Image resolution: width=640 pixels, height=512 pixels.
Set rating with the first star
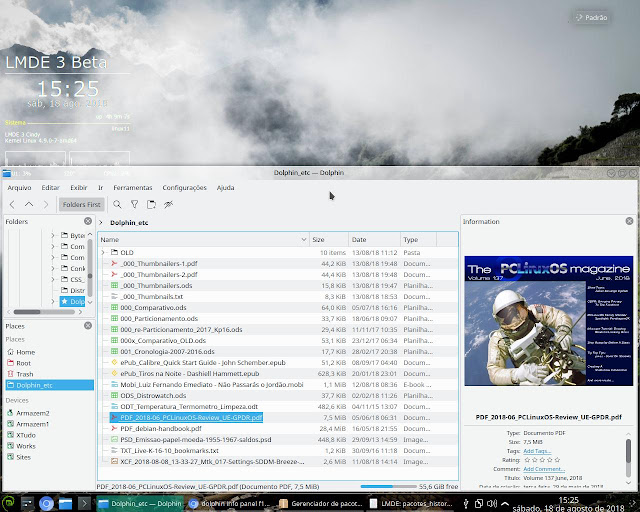[x=527, y=460]
